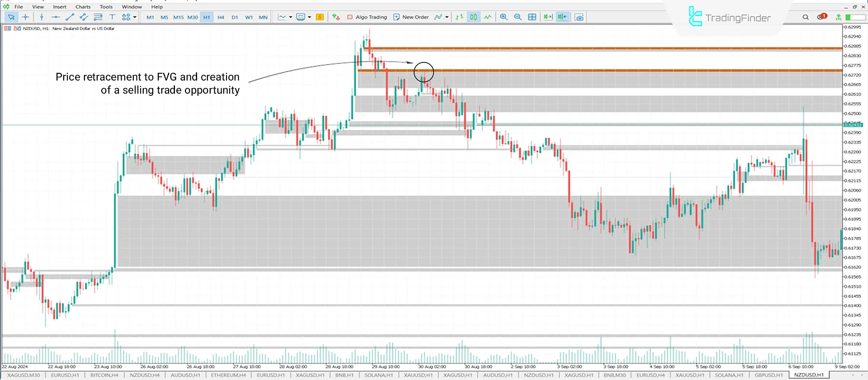Viewport: 868px width, 380px height.
Task: Open the View menu
Action: (x=38, y=7)
